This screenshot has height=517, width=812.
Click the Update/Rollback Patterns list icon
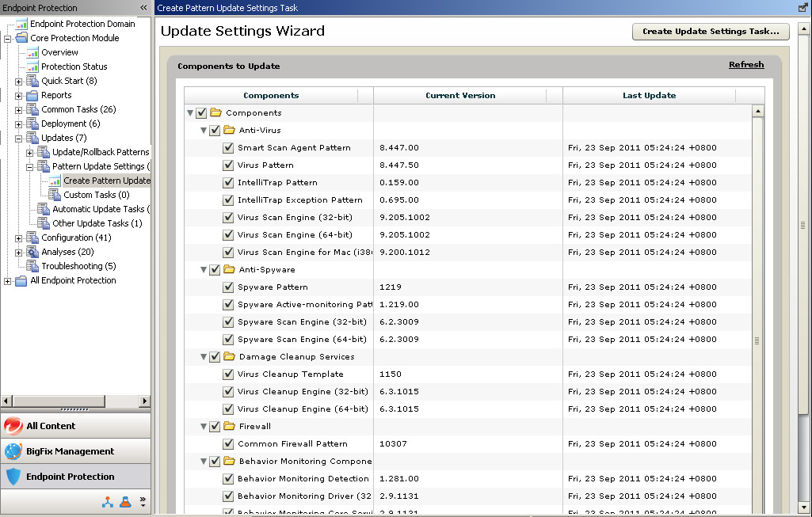point(44,152)
